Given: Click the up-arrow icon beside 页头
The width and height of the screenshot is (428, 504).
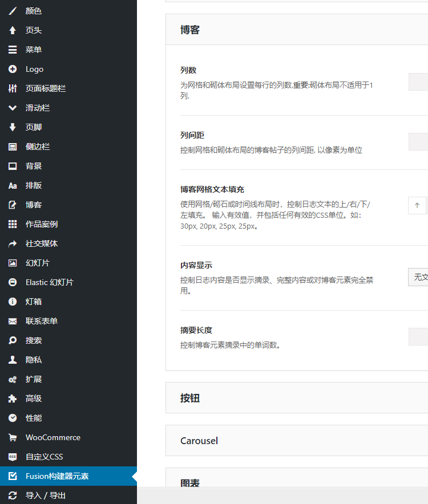Looking at the screenshot, I should 13,30.
